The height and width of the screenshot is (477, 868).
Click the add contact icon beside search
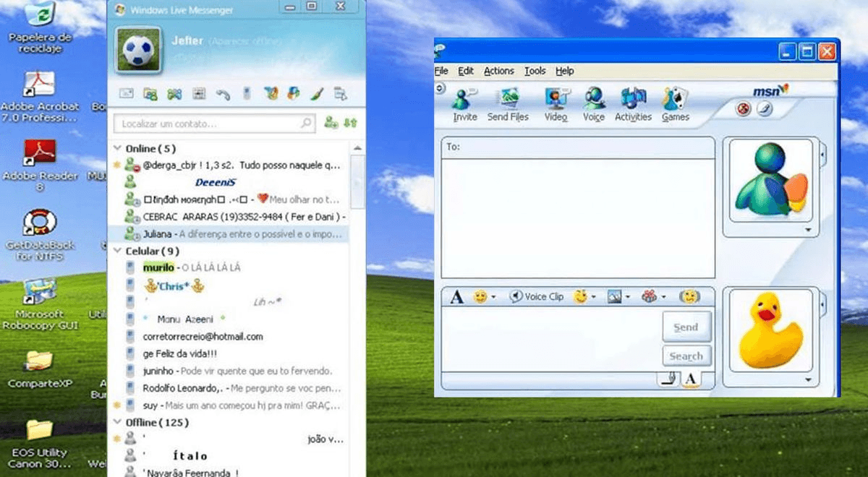(331, 123)
